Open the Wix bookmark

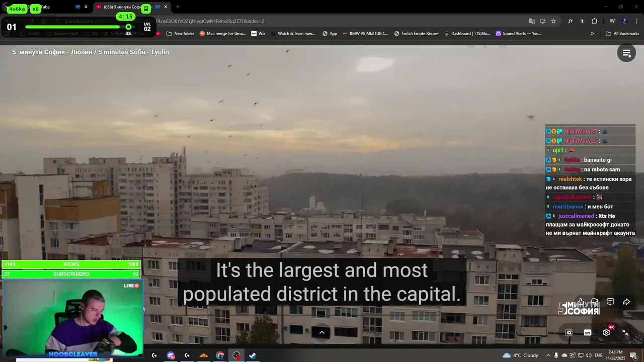pos(258,34)
